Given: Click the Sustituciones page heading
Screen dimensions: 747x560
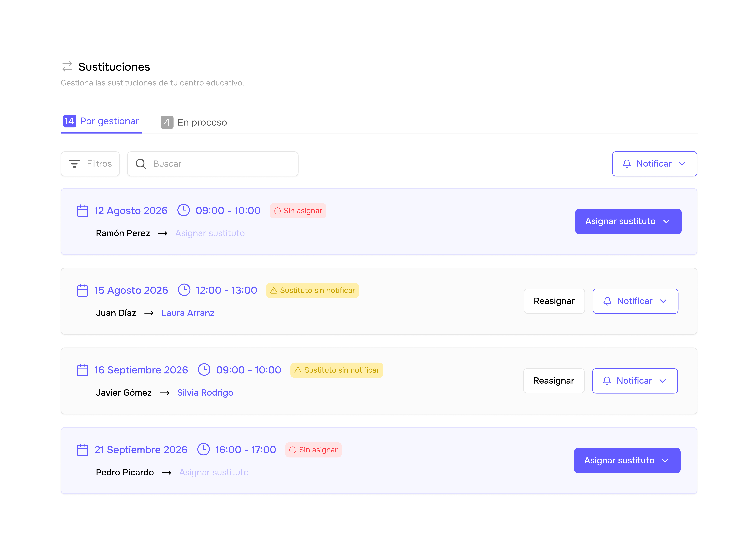Looking at the screenshot, I should point(114,67).
